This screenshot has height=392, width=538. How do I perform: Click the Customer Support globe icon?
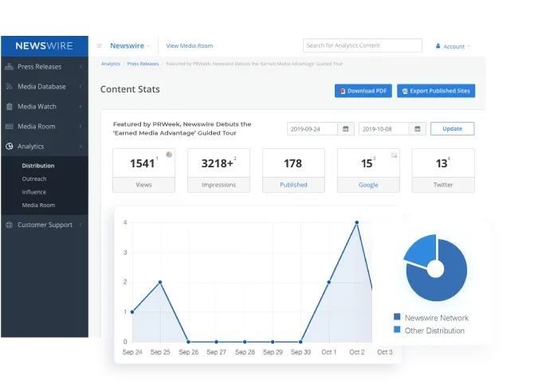(9, 225)
